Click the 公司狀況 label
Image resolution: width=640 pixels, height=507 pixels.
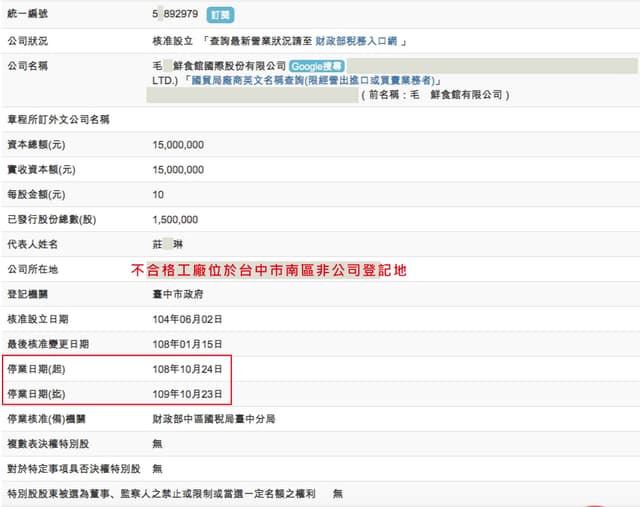[28, 41]
